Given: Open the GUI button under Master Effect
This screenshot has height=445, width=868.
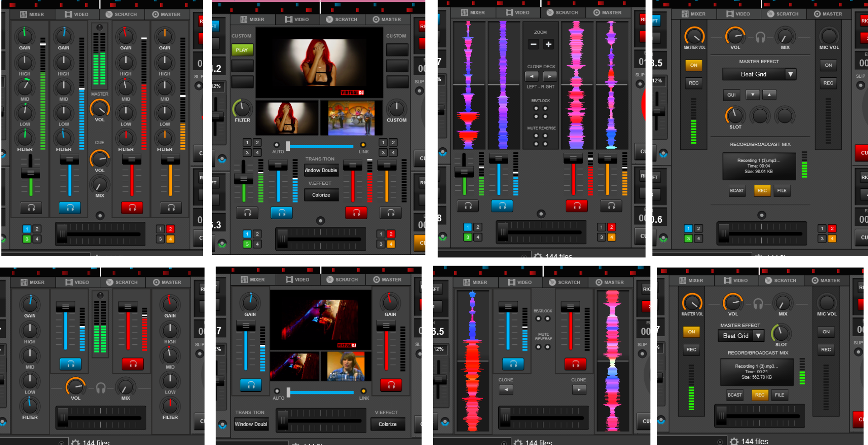Looking at the screenshot, I should click(731, 95).
